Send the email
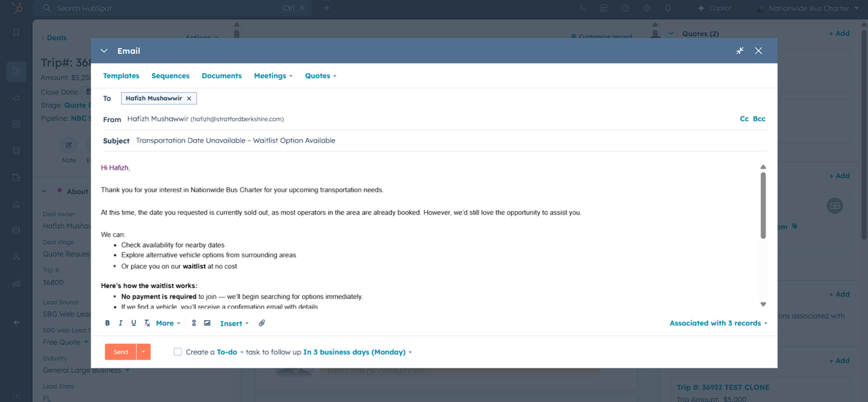 (121, 352)
